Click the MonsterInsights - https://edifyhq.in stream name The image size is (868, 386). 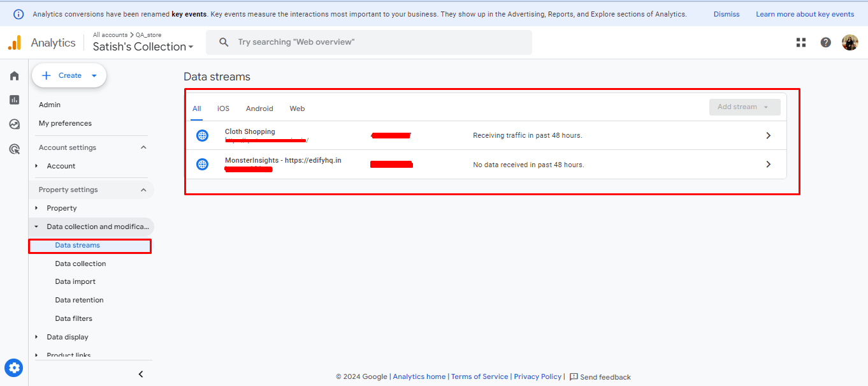click(x=283, y=160)
